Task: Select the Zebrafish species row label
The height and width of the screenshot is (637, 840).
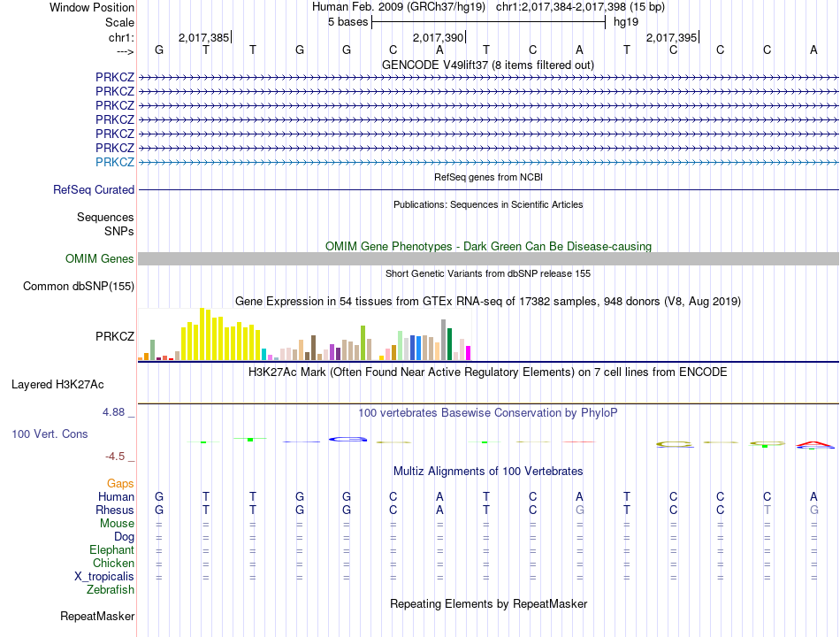Action: pyautogui.click(x=111, y=590)
